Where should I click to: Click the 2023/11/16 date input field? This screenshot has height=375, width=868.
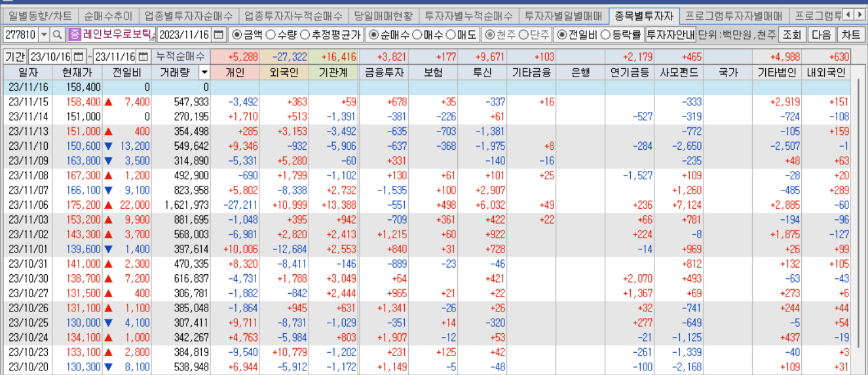tap(185, 35)
